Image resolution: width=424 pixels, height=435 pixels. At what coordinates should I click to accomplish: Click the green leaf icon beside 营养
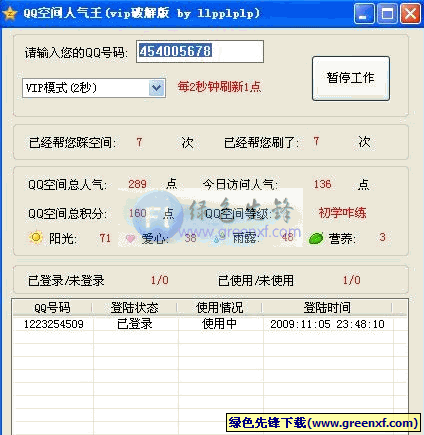(x=316, y=238)
